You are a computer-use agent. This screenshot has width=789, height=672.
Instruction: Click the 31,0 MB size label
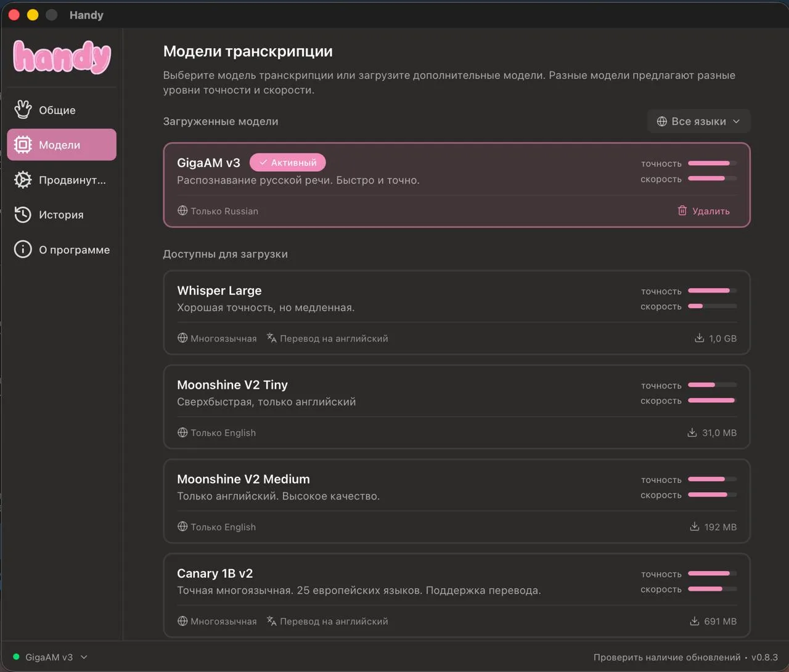(x=719, y=432)
